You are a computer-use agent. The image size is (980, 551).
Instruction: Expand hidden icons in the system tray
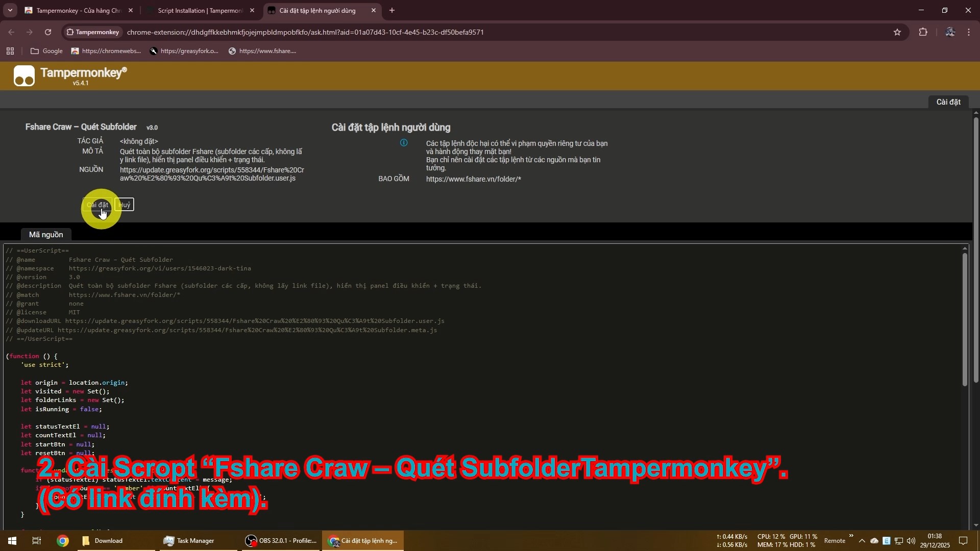(862, 541)
